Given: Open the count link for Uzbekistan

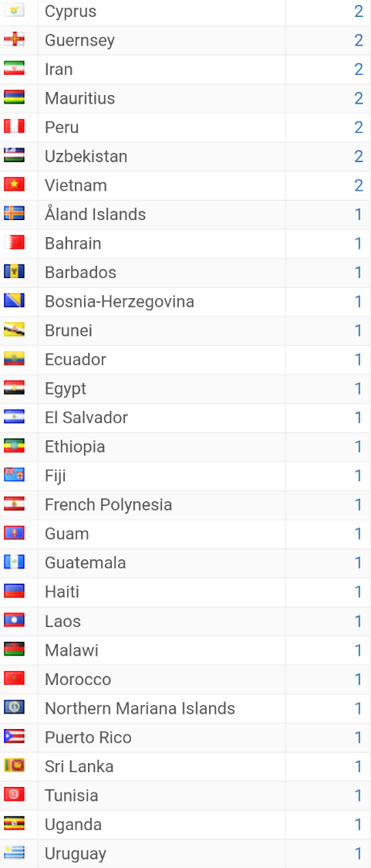Looking at the screenshot, I should (359, 156).
